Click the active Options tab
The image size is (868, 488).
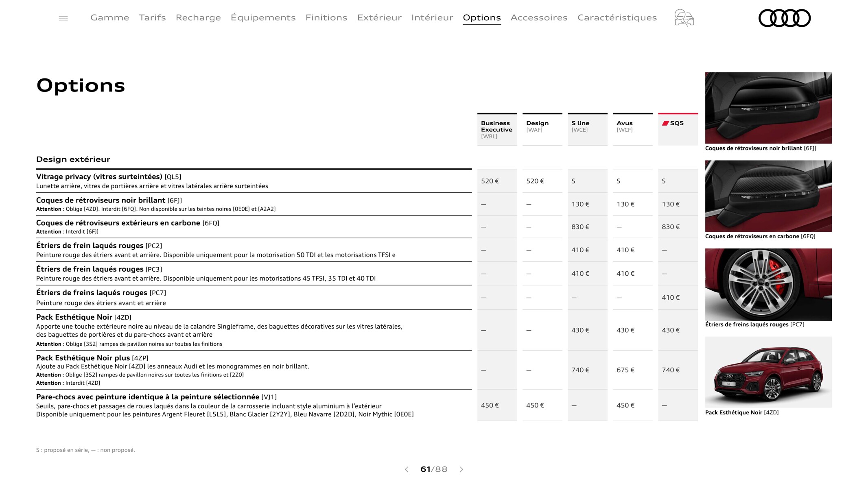(x=482, y=18)
